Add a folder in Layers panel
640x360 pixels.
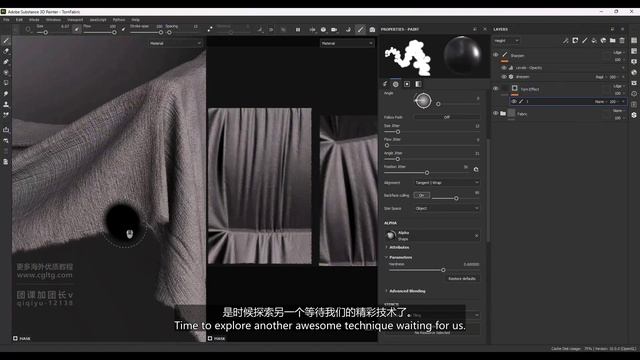click(x=613, y=40)
